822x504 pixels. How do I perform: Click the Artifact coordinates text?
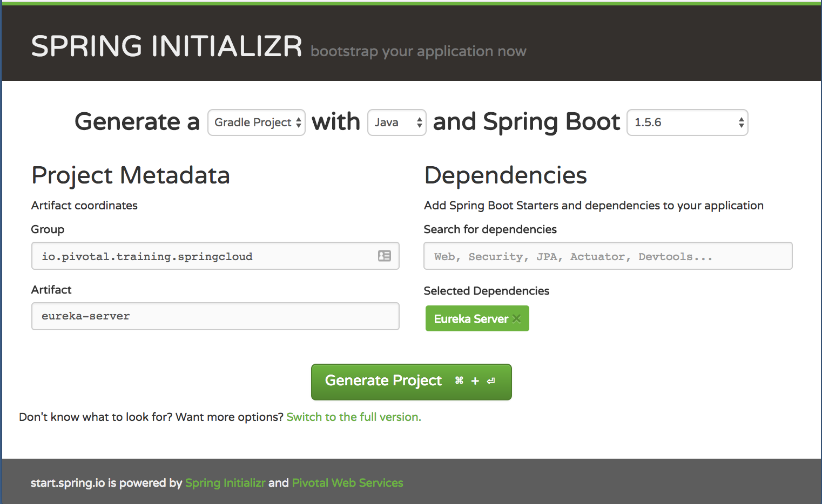[x=84, y=206]
